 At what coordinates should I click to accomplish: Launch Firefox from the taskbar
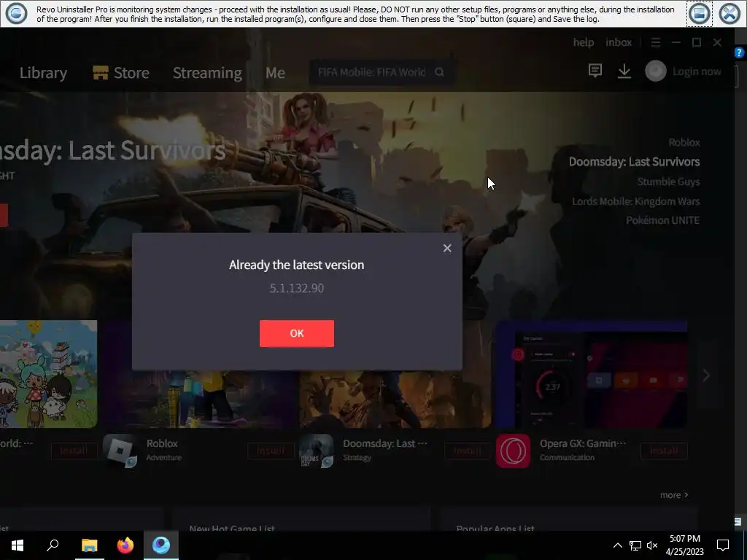125,545
